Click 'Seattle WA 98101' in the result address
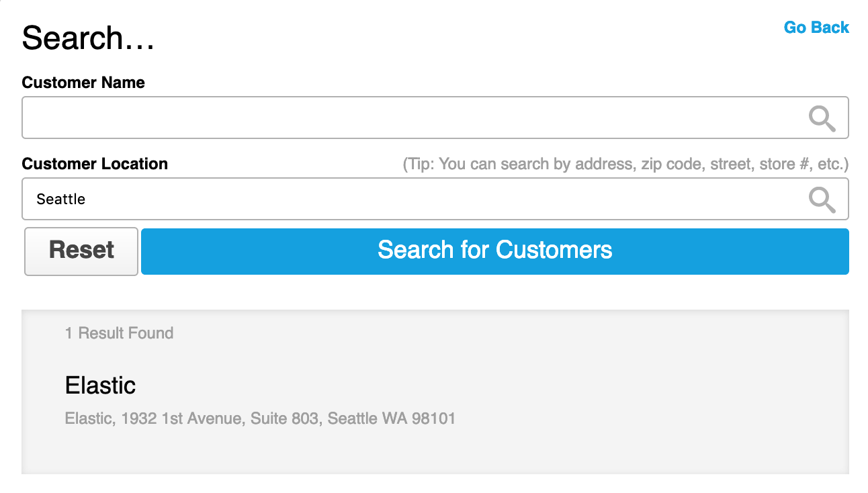Screen dimensions: 868x493 [x=391, y=418]
